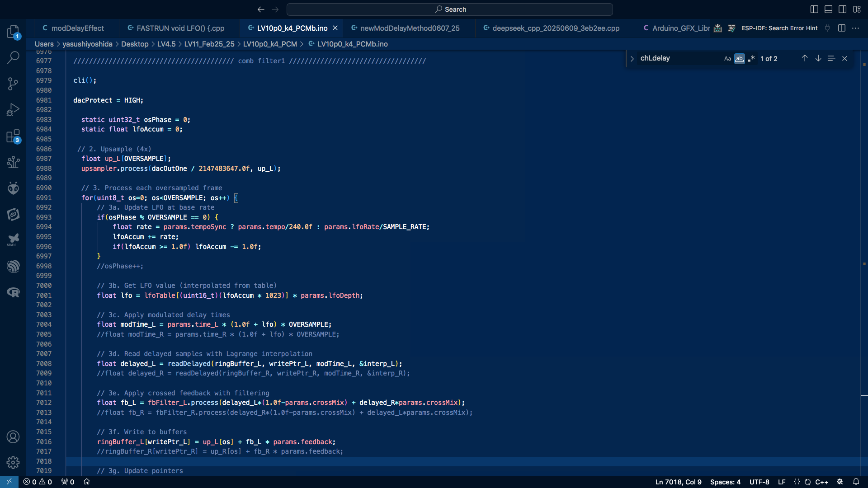Switch to the modDelayEffect tab
The height and width of the screenshot is (488, 868).
(77, 28)
